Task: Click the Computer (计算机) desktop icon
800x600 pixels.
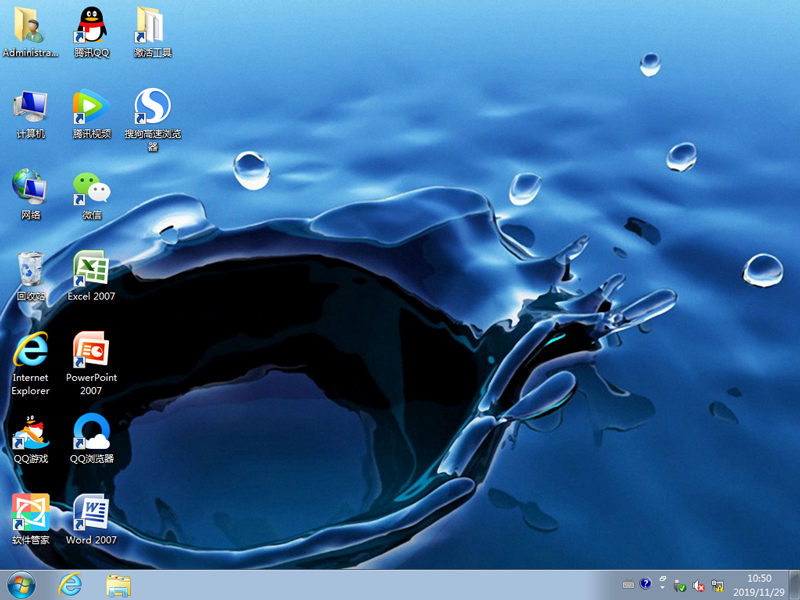Action: point(30,108)
